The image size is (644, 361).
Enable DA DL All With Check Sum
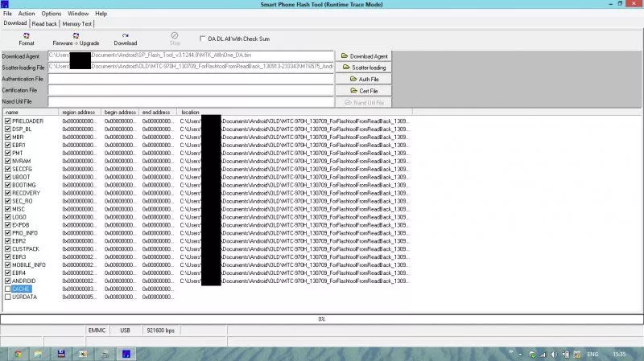coord(203,38)
